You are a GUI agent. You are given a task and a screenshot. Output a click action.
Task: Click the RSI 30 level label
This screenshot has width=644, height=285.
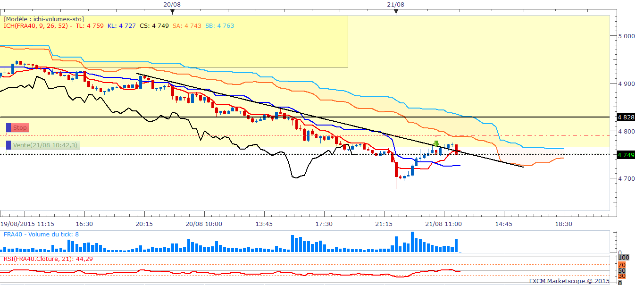(x=622, y=276)
